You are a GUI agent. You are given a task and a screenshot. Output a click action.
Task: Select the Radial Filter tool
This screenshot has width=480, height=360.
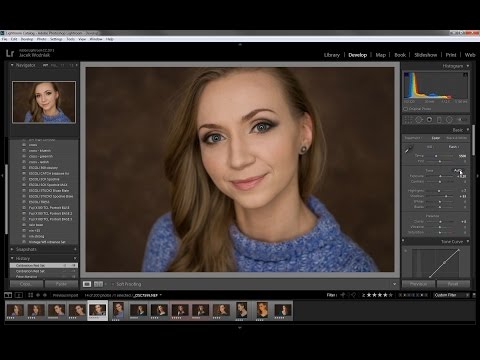point(449,120)
